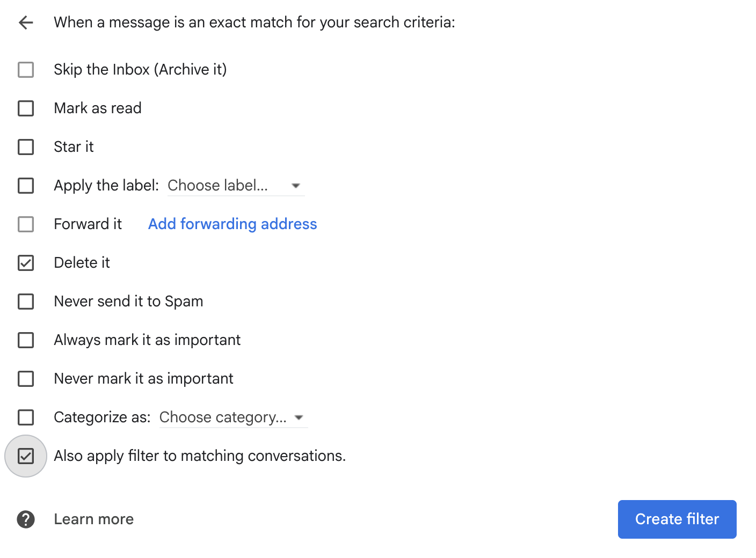The height and width of the screenshot is (558, 756).
Task: Check the Forward it checkbox
Action: pos(26,224)
